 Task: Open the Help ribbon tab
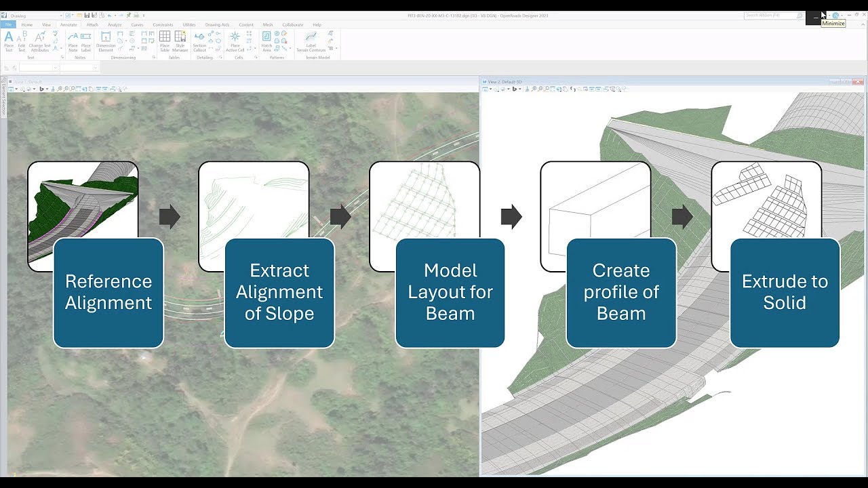[x=317, y=24]
